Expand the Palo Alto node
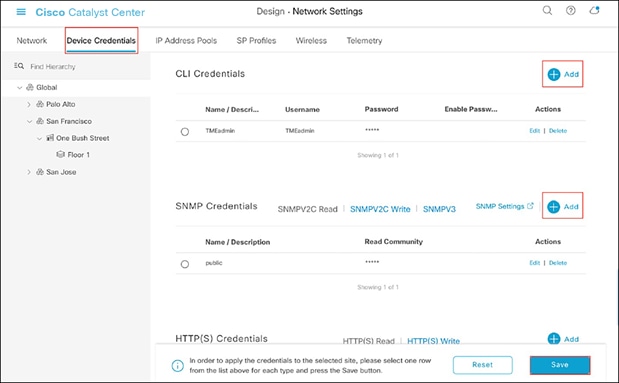 pos(29,104)
